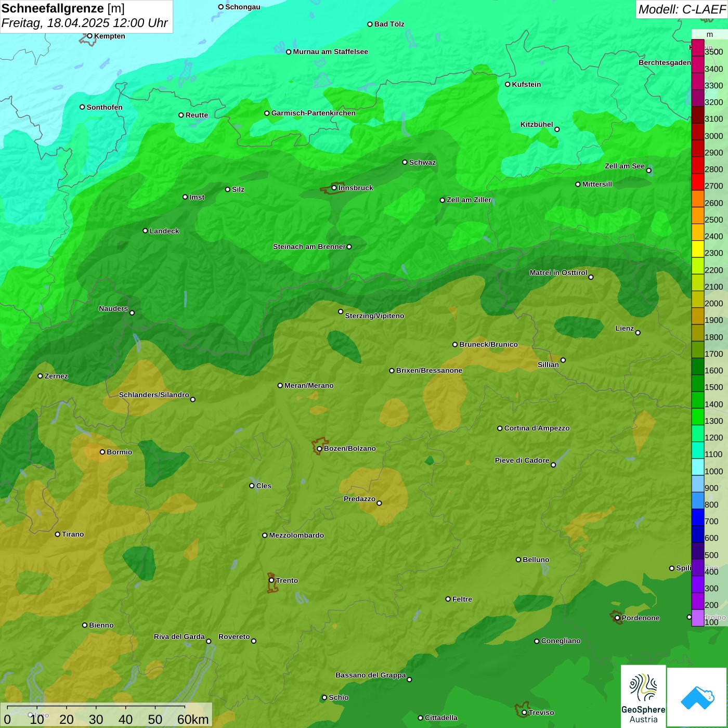Click the Trento city marker dot
This screenshot has width=728, height=728.
(x=271, y=580)
